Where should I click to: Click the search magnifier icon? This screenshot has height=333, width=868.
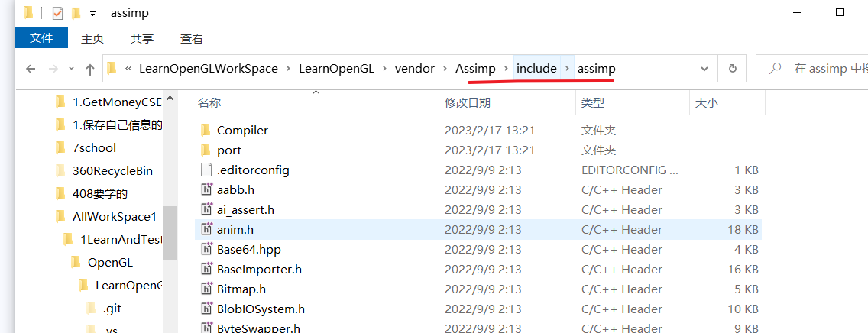[x=776, y=68]
